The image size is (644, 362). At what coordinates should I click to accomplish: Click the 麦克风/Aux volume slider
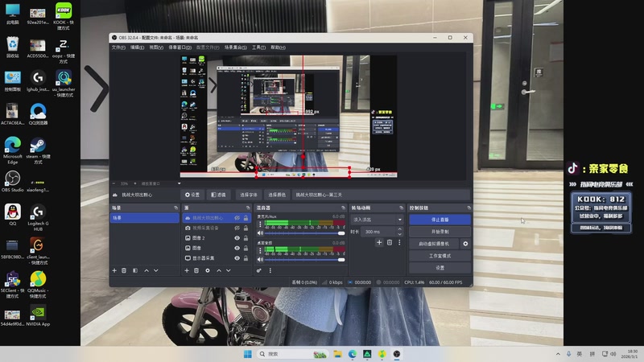pyautogui.click(x=304, y=233)
